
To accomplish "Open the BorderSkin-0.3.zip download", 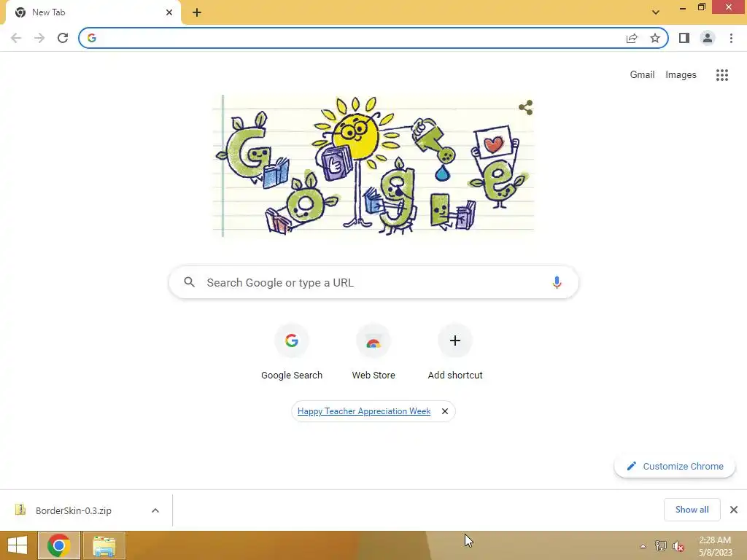I will coord(74,510).
